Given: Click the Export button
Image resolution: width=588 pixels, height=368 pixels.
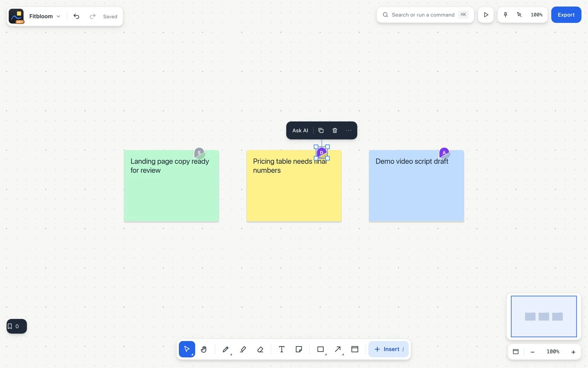Looking at the screenshot, I should coord(566,15).
